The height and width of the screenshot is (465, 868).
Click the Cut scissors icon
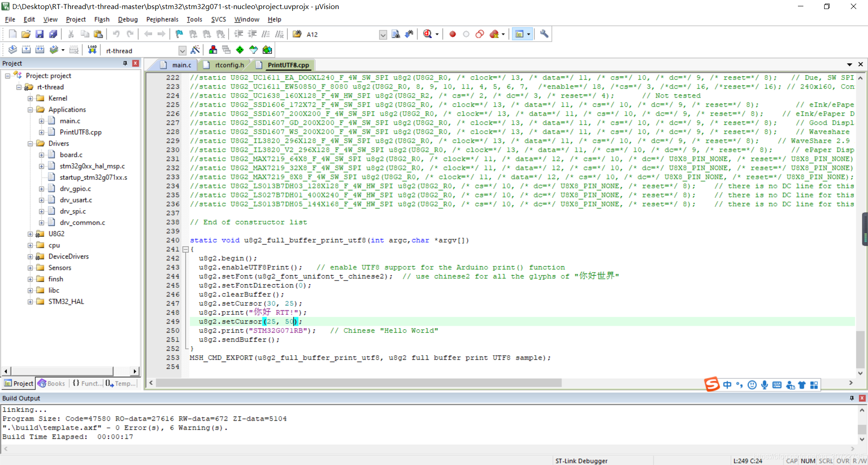pos(71,34)
